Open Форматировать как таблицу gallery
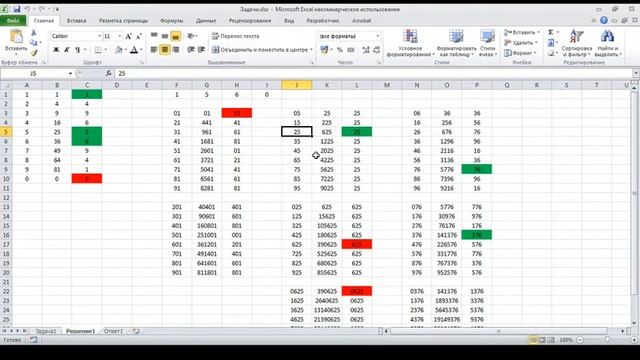Image resolution: width=640 pixels, height=360 pixels. click(456, 43)
